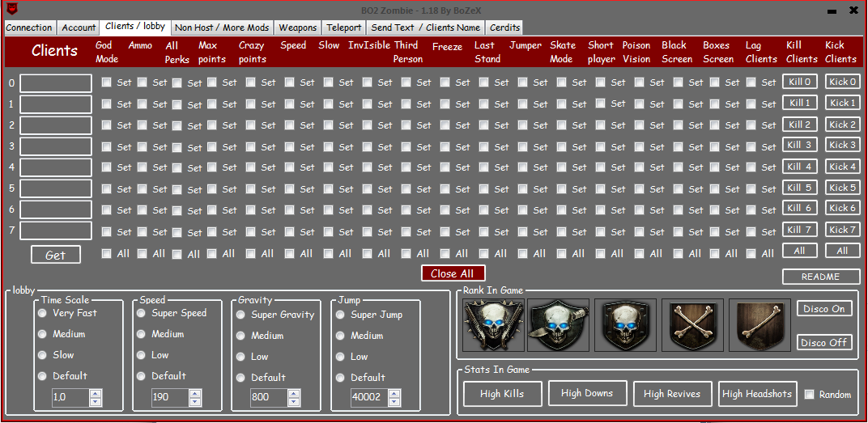Open the README button
This screenshot has width=868, height=423.
[x=821, y=277]
